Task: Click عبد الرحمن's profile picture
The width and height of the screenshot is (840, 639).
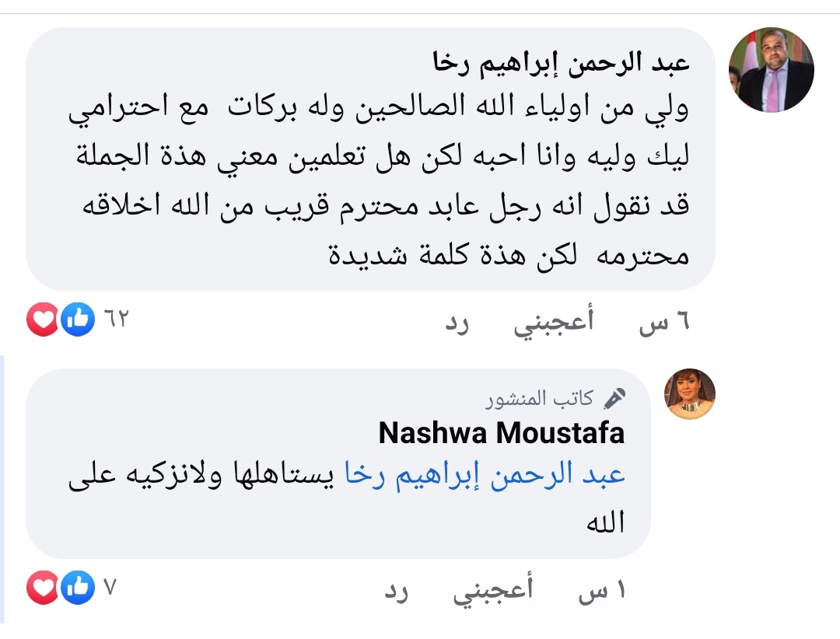Action: (772, 68)
